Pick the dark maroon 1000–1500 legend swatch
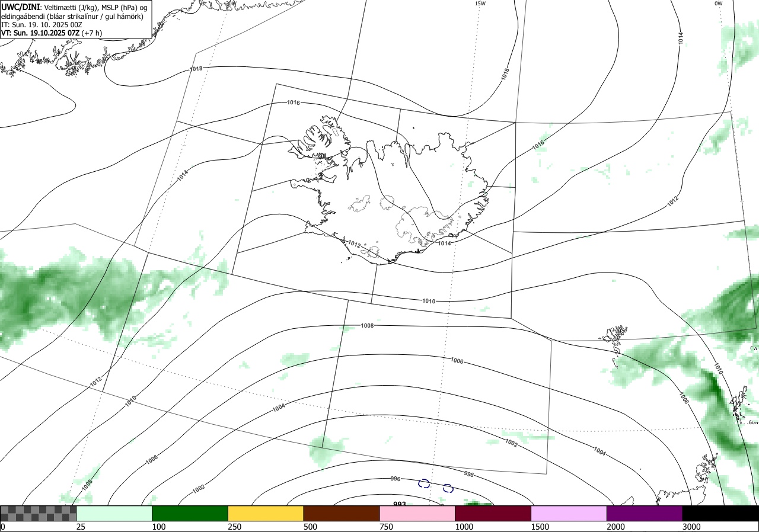 tap(493, 513)
